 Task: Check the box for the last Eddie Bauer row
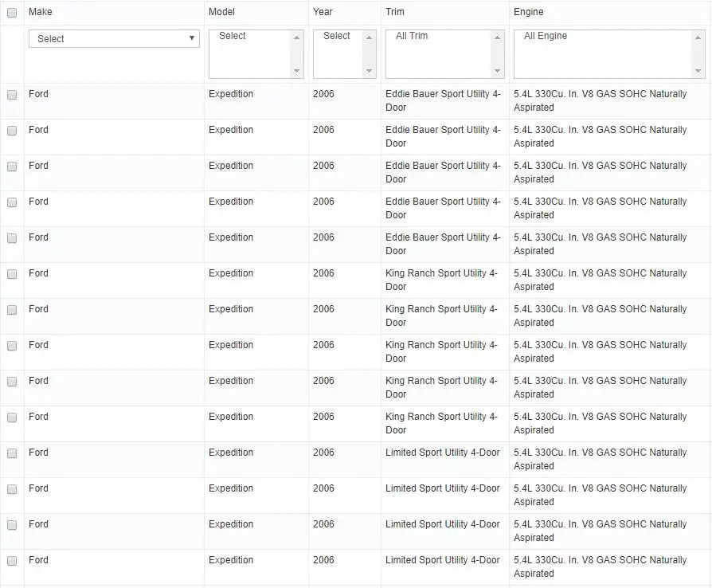point(12,238)
